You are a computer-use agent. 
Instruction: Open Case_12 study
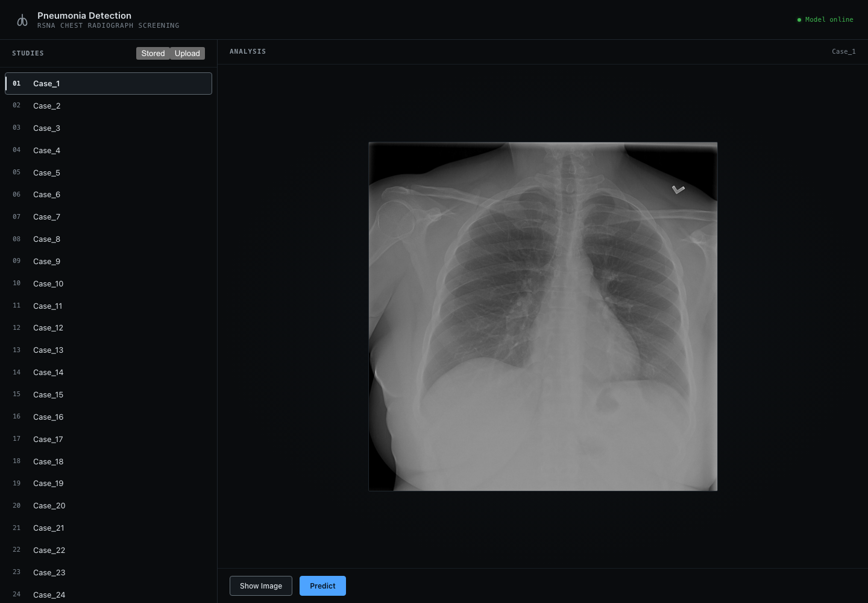pos(108,328)
